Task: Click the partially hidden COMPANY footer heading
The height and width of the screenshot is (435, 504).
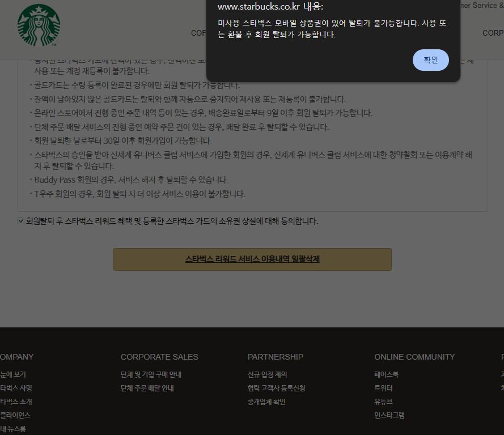Action: coord(16,357)
